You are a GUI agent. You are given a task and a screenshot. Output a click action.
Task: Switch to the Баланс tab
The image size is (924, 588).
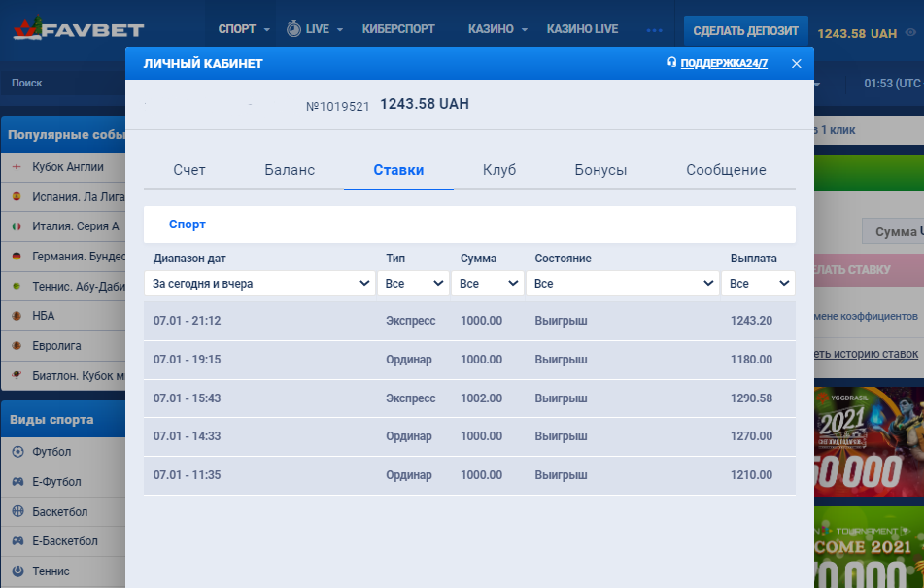click(290, 170)
